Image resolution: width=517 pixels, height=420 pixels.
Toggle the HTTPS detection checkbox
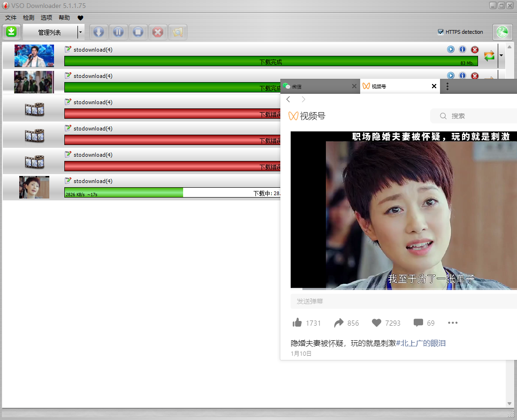[440, 32]
